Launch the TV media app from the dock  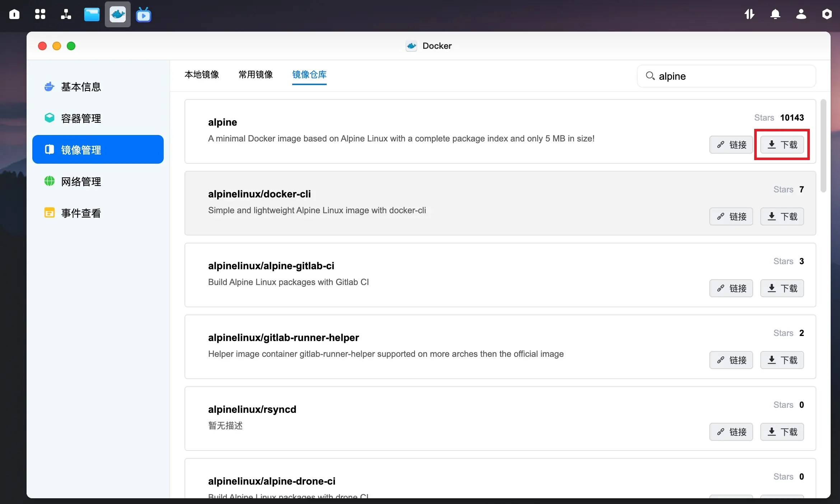tap(143, 14)
